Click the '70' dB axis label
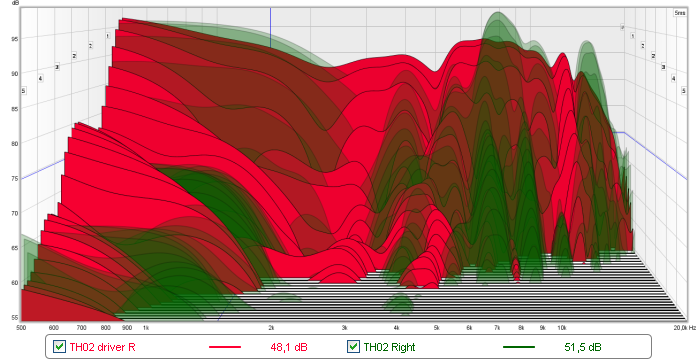This screenshot has height=360, width=697. pyautogui.click(x=15, y=213)
